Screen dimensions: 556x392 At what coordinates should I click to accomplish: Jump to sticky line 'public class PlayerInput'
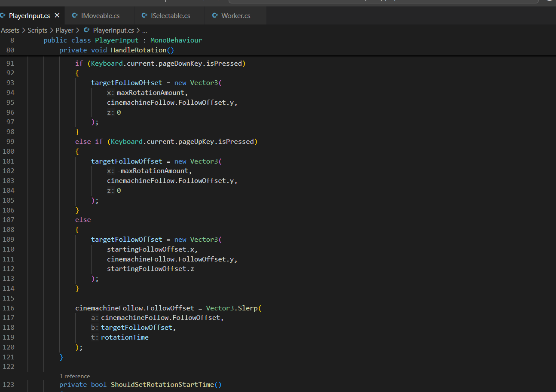(123, 40)
